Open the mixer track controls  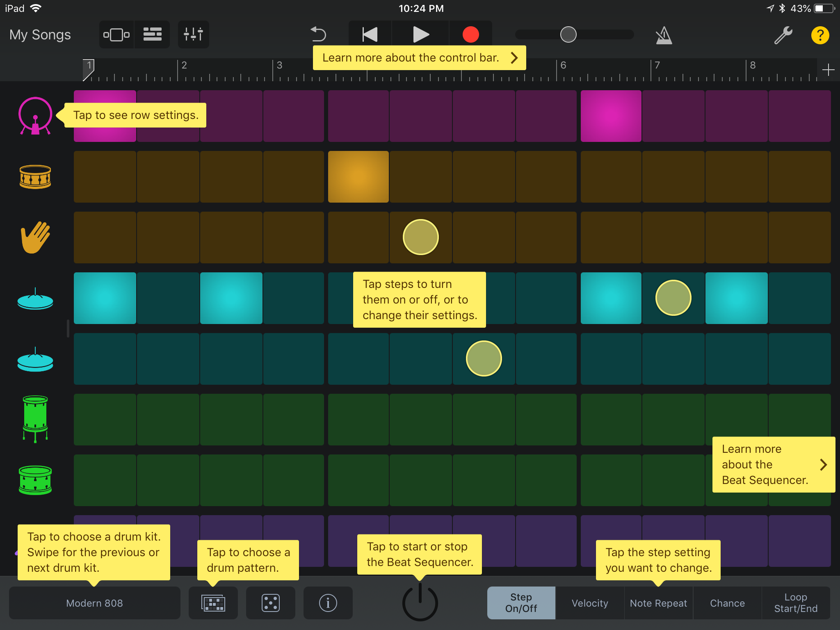coord(194,35)
